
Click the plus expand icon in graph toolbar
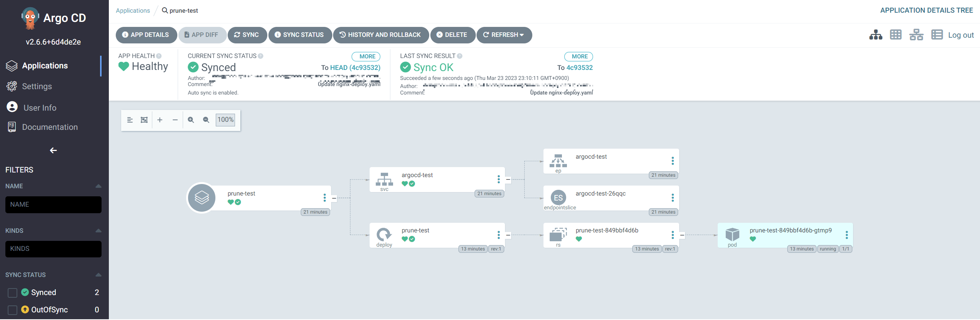coord(160,120)
